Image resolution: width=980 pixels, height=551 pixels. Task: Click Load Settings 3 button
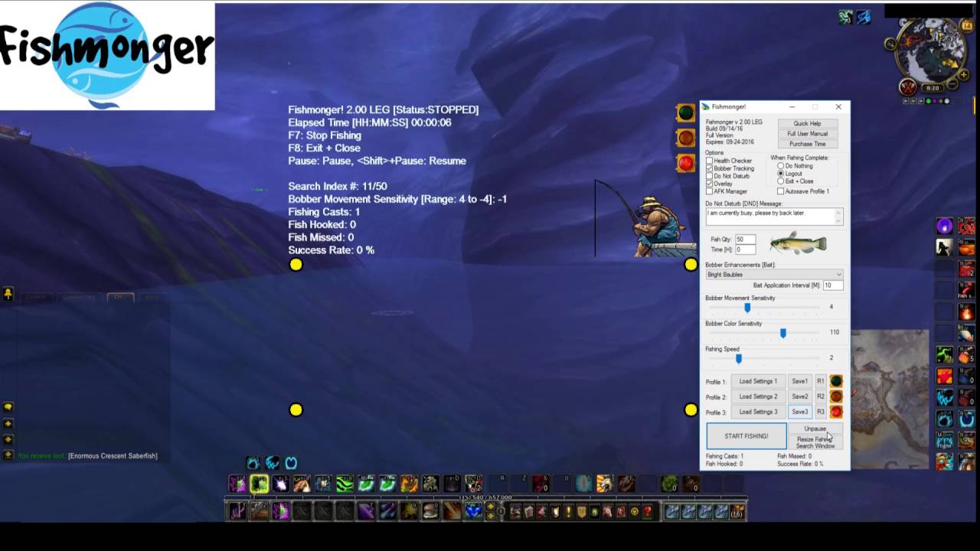pos(758,412)
